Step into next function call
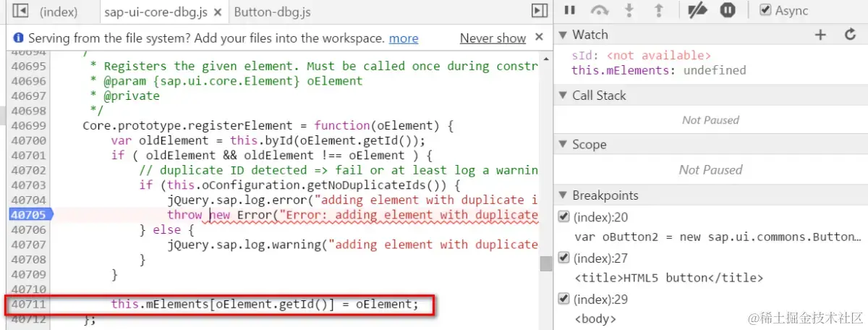Image resolution: width=868 pixels, height=330 pixels. [x=629, y=10]
